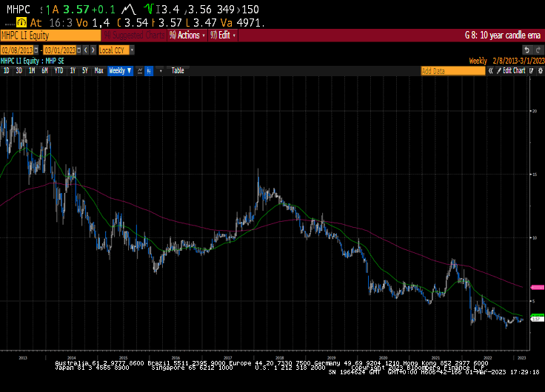
Task: Click the MHPC LI Equity security field
Action: (51, 36)
